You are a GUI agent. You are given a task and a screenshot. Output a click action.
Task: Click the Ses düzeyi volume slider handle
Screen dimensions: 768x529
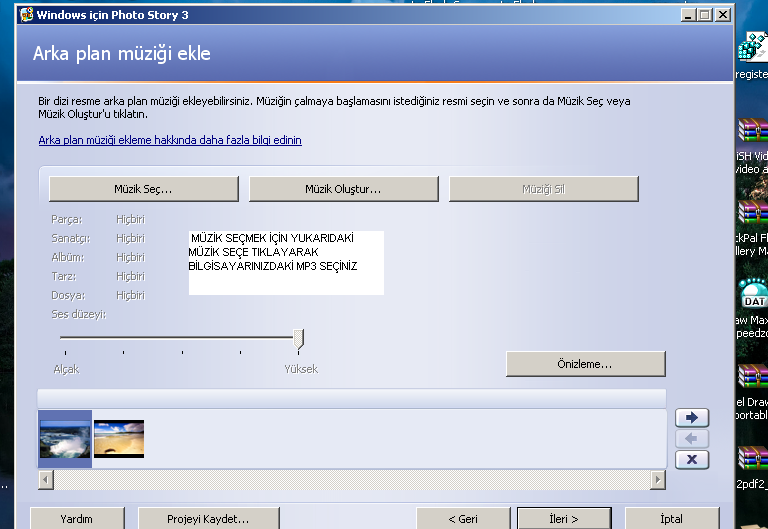pos(298,339)
